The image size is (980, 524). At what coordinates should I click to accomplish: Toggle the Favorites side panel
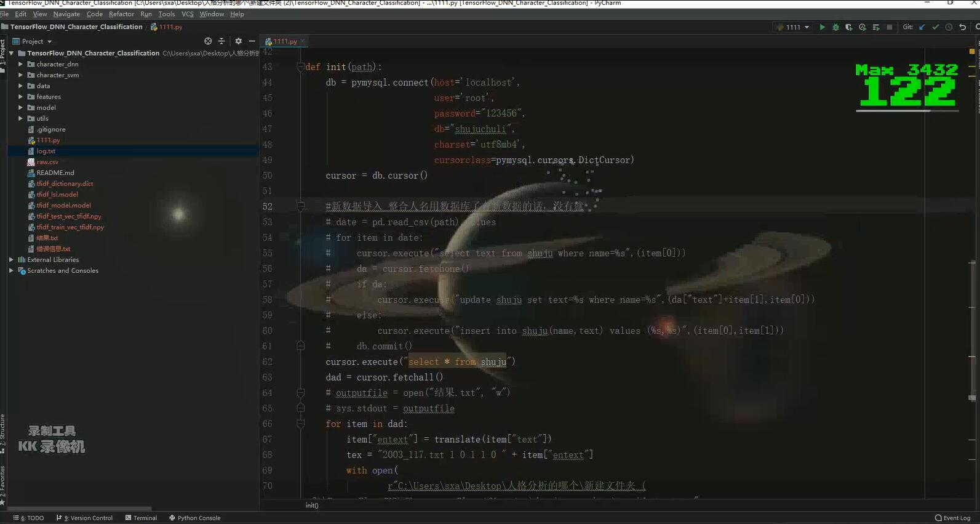3,485
